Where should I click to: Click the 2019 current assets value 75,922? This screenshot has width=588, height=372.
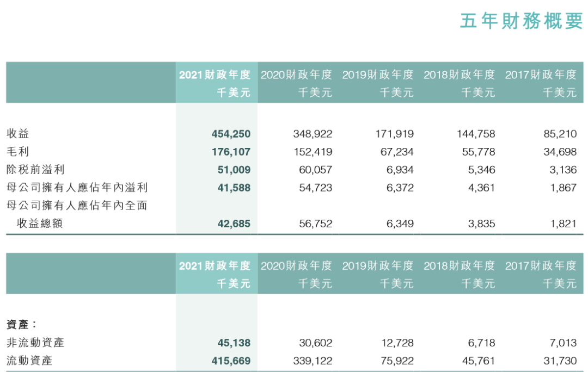(397, 361)
